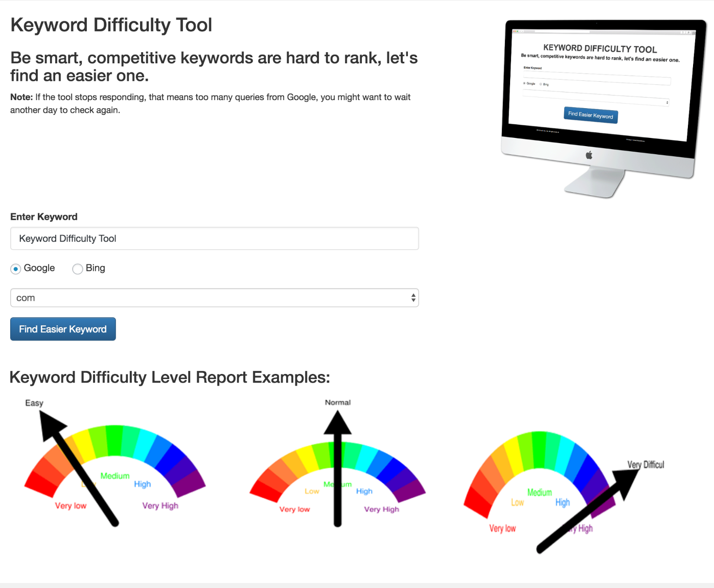
Task: Focus the Enter Keyword input field
Action: click(215, 239)
